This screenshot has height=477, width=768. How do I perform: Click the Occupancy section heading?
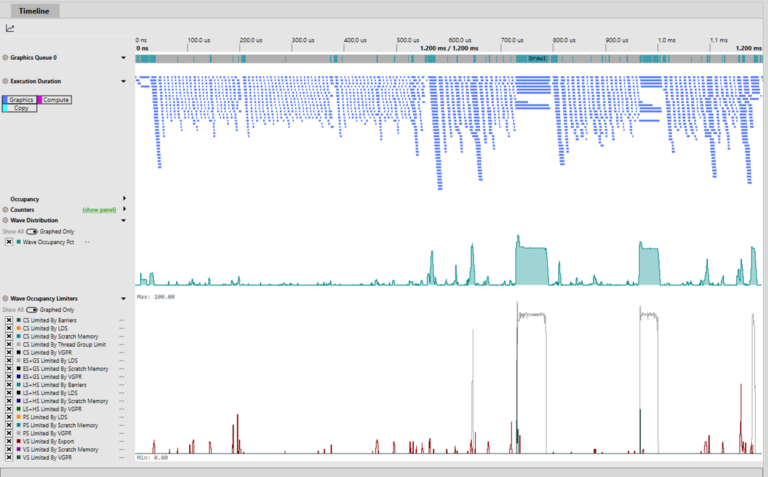tap(24, 199)
